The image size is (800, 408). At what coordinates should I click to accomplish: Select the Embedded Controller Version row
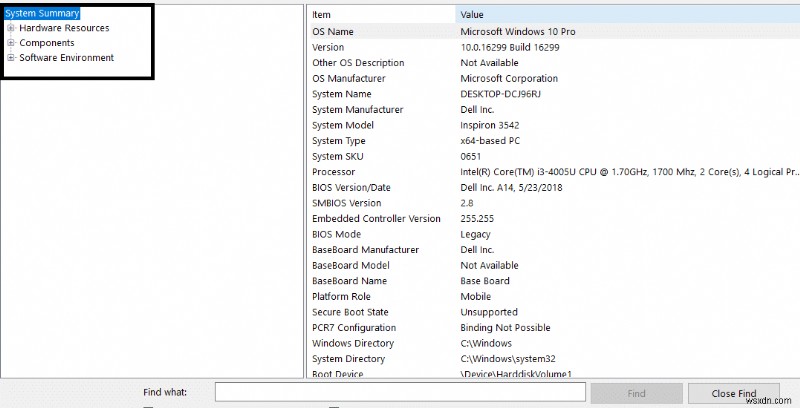555,218
